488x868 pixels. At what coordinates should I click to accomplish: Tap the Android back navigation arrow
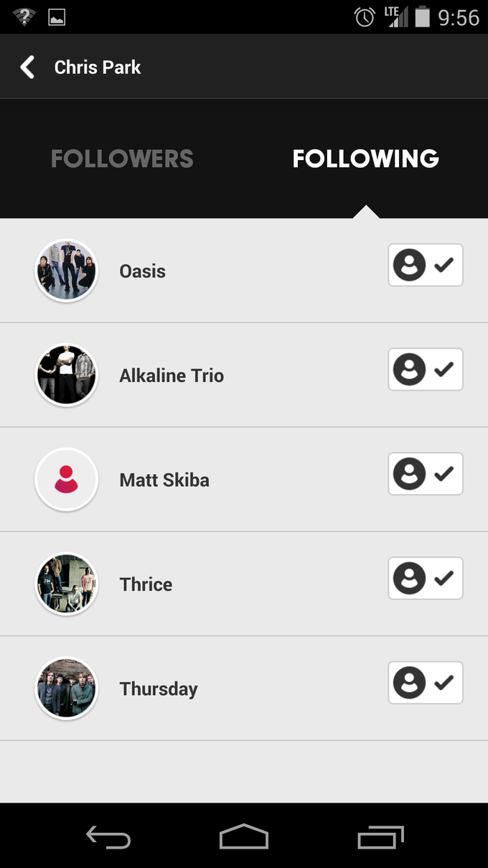(108, 836)
